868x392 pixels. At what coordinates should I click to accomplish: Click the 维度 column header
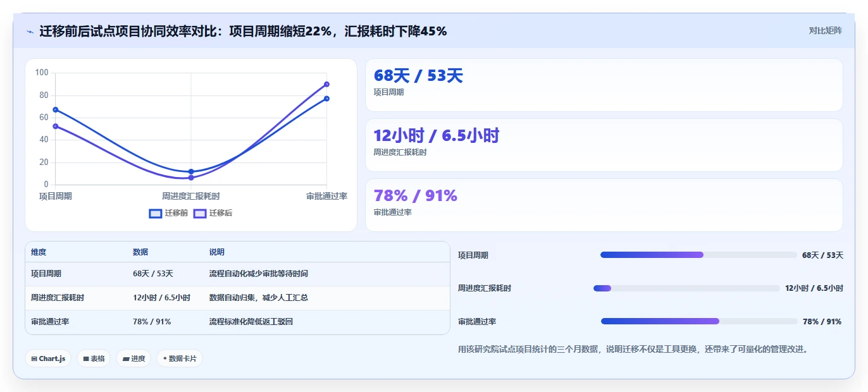(39, 252)
